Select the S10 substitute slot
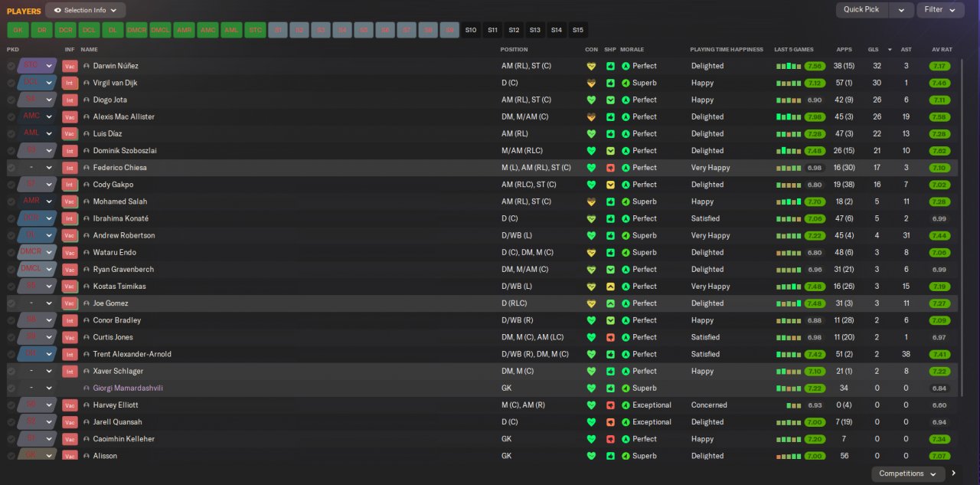The image size is (980, 485). click(471, 30)
